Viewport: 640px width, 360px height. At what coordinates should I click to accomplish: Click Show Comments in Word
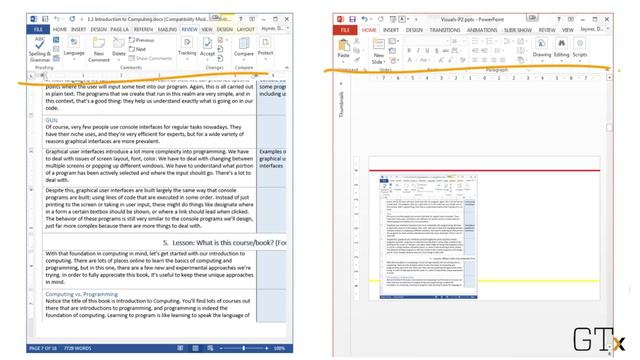(151, 58)
